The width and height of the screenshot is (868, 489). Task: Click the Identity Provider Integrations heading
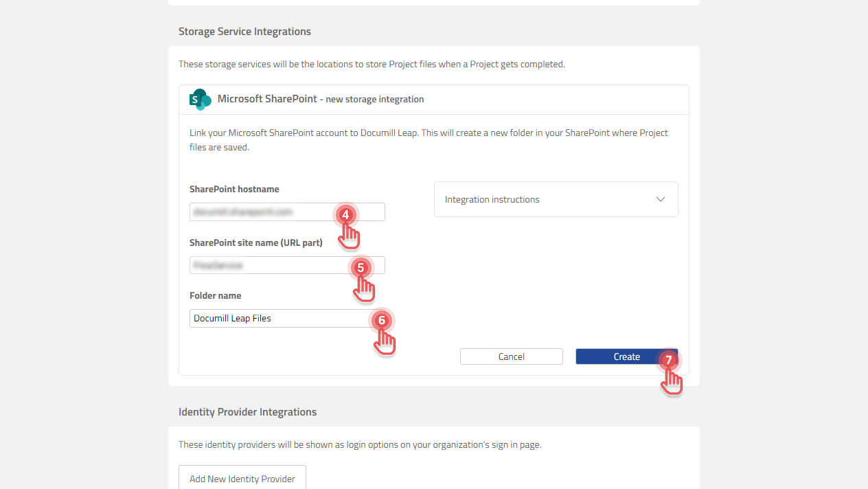pos(247,412)
